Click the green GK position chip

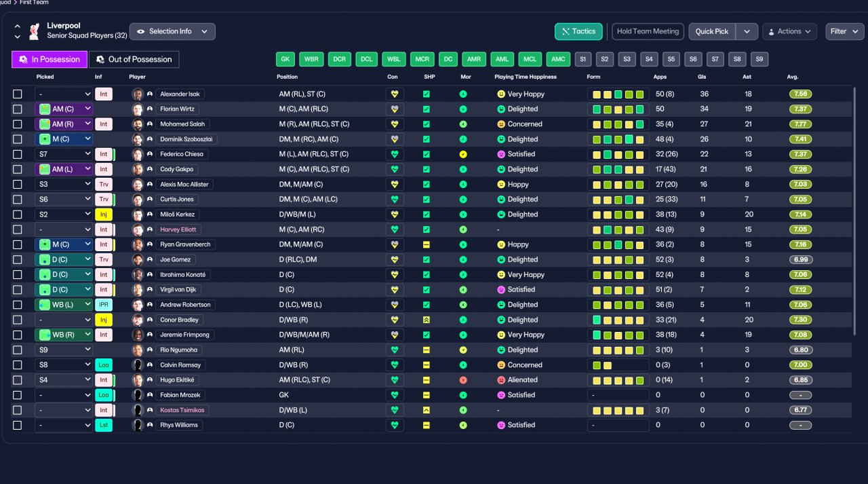(x=285, y=60)
